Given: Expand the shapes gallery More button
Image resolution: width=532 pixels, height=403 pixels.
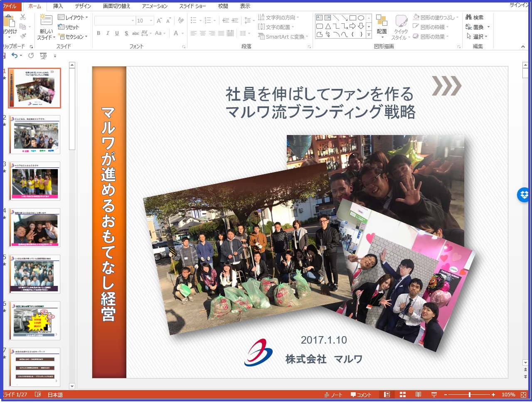Looking at the screenshot, I should click(369, 35).
